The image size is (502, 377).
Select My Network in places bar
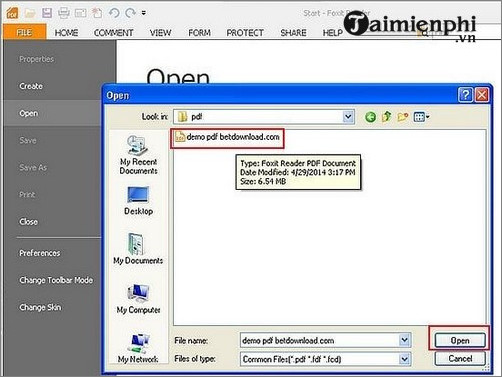tap(138, 349)
